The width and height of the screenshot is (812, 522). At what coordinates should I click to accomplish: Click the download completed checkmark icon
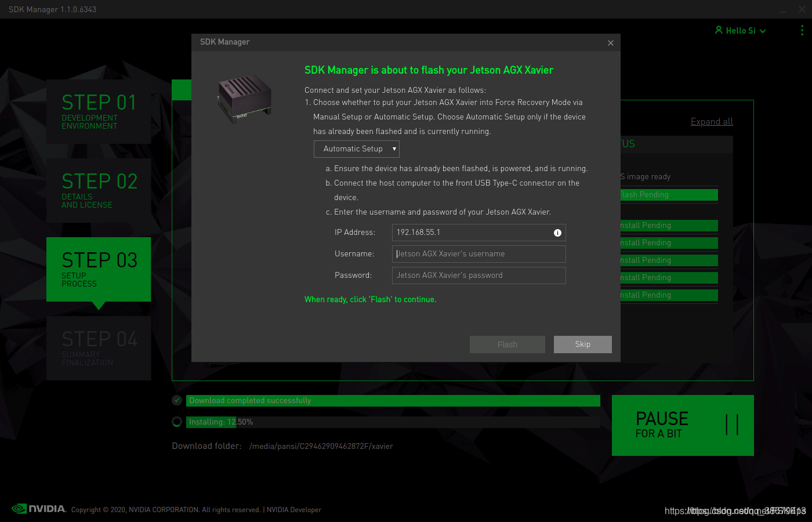pyautogui.click(x=177, y=400)
